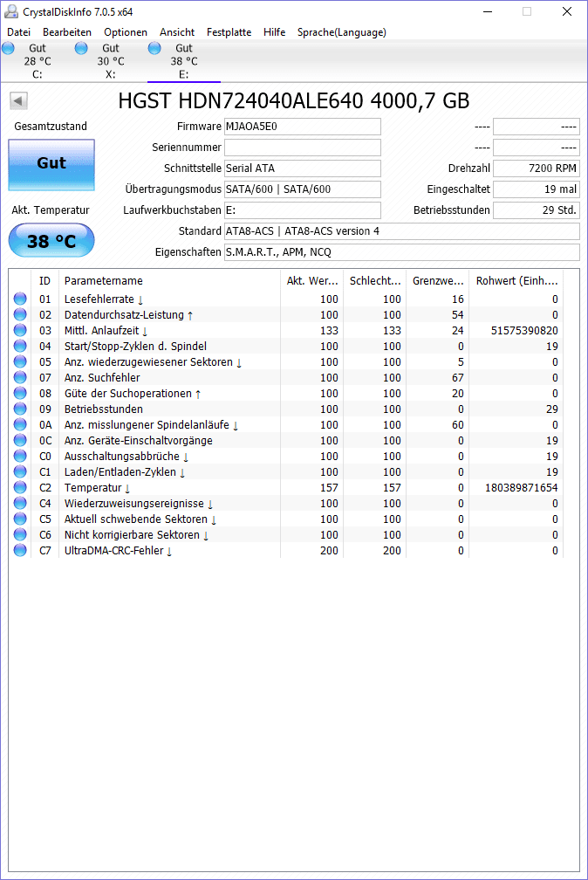The height and width of the screenshot is (880, 588).
Task: Click the raw value 51575390820
Action: [524, 331]
